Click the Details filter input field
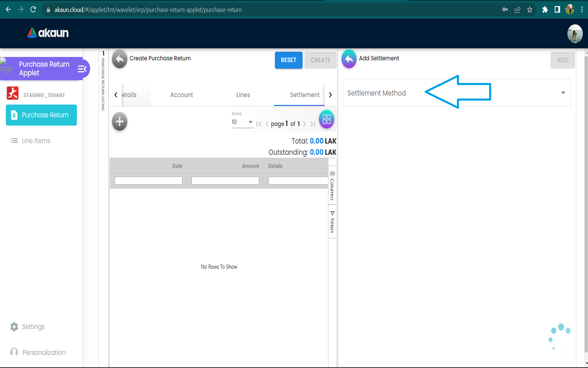The image size is (588, 368). tap(298, 181)
